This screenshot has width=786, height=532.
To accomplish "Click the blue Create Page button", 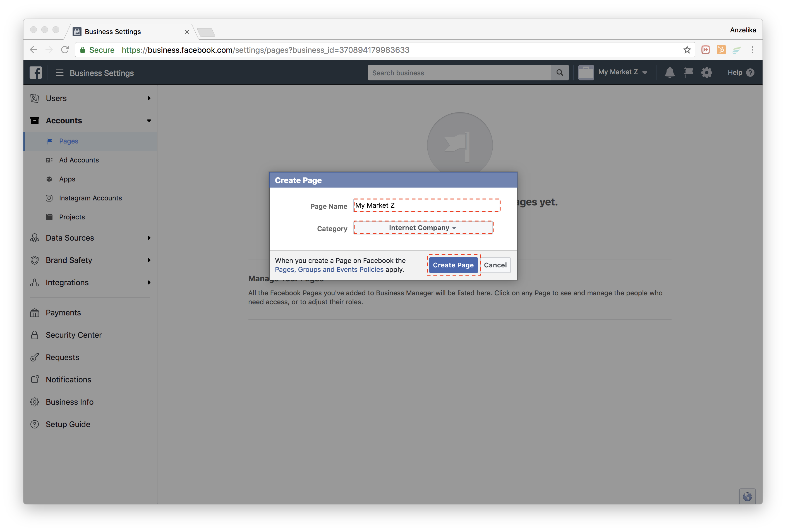I will [x=453, y=265].
